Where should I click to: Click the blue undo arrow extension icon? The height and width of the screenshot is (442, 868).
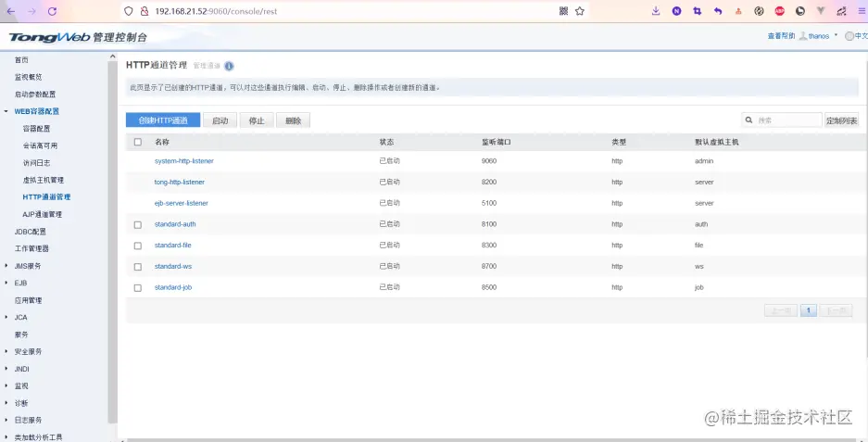point(718,11)
